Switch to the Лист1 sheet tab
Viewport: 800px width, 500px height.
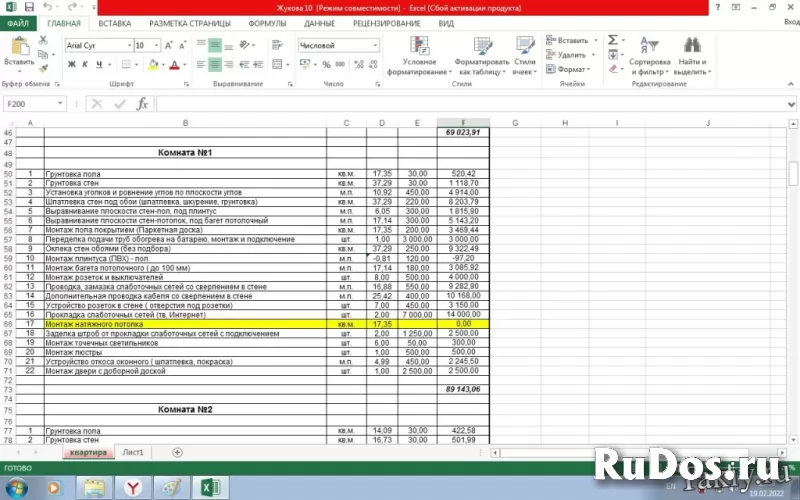point(133,453)
